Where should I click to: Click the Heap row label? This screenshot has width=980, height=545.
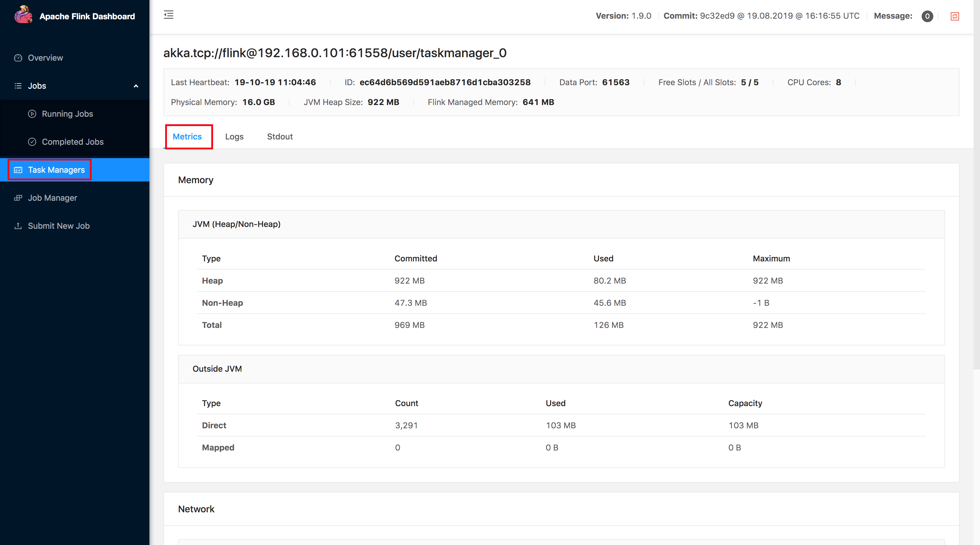coord(212,281)
